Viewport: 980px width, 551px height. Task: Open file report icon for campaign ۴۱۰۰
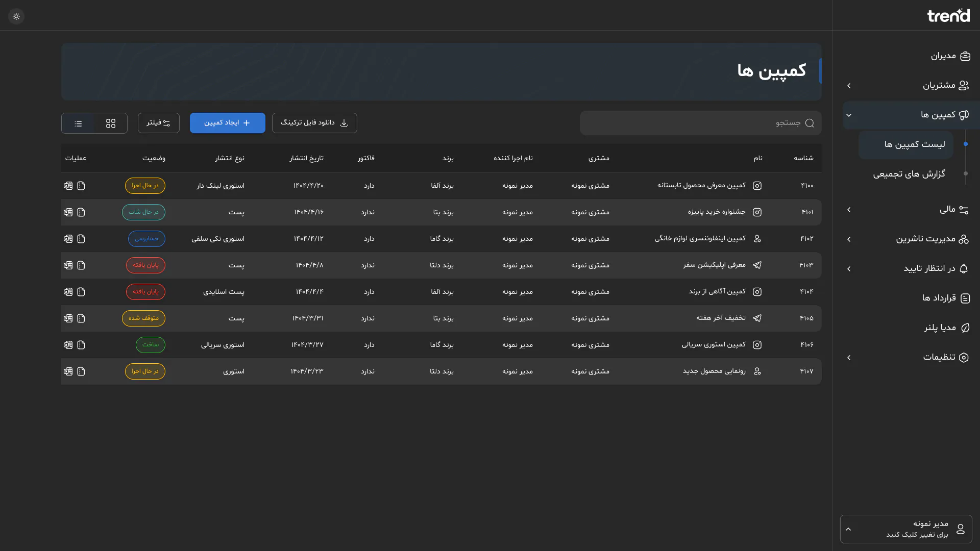coord(81,186)
